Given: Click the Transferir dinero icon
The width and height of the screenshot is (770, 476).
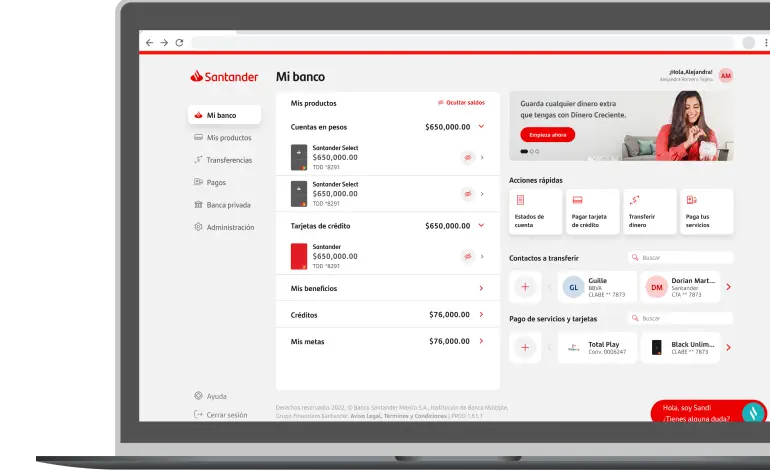Looking at the screenshot, I should tap(634, 199).
